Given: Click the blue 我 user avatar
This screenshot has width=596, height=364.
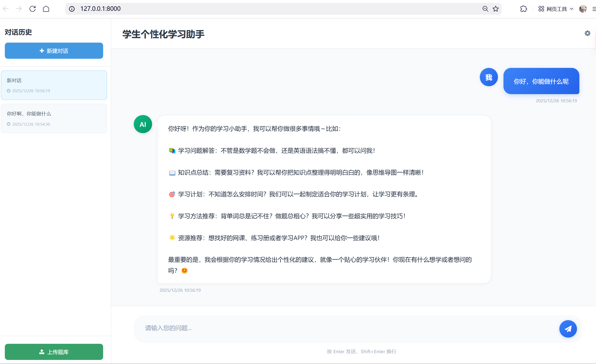Looking at the screenshot, I should 488,77.
